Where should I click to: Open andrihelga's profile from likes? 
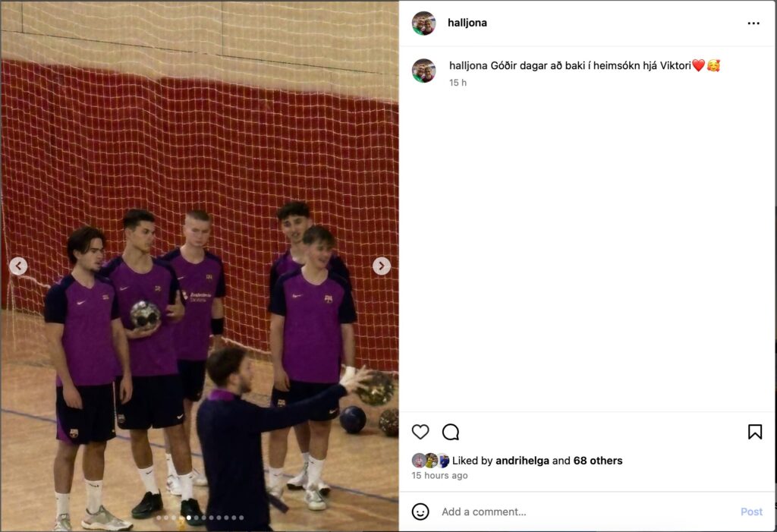pos(522,461)
